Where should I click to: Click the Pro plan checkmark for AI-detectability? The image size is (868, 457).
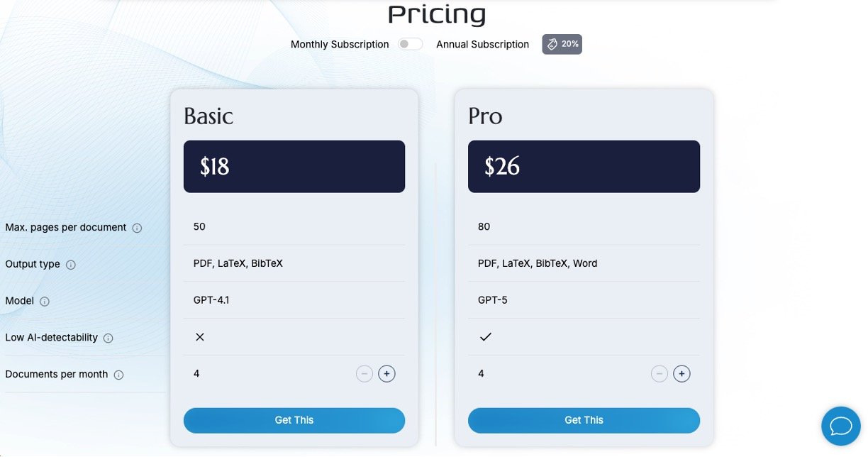click(486, 337)
